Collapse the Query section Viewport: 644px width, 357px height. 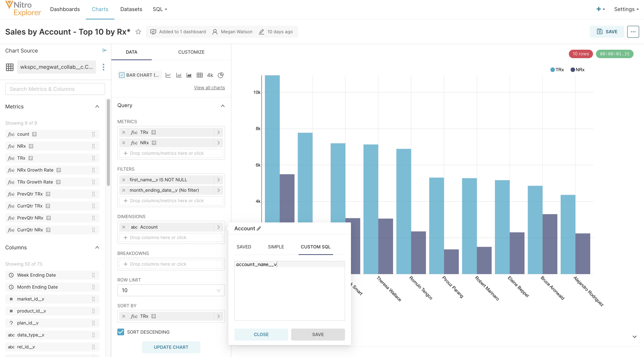(223, 106)
